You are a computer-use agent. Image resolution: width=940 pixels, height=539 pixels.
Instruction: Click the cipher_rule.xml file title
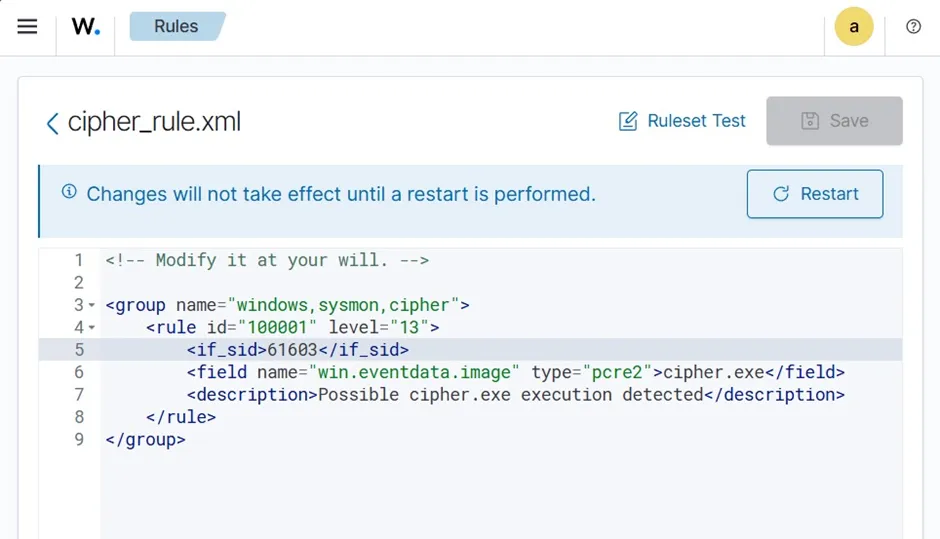[154, 122]
